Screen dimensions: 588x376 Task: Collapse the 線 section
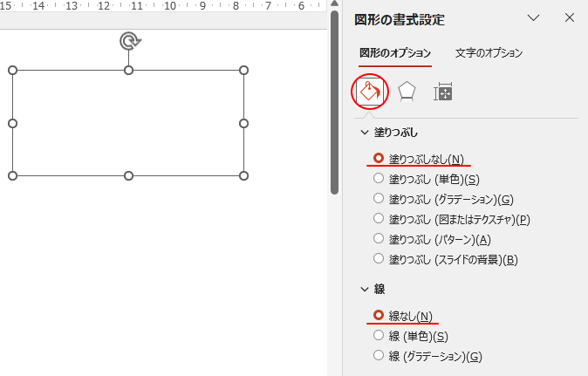coord(365,289)
